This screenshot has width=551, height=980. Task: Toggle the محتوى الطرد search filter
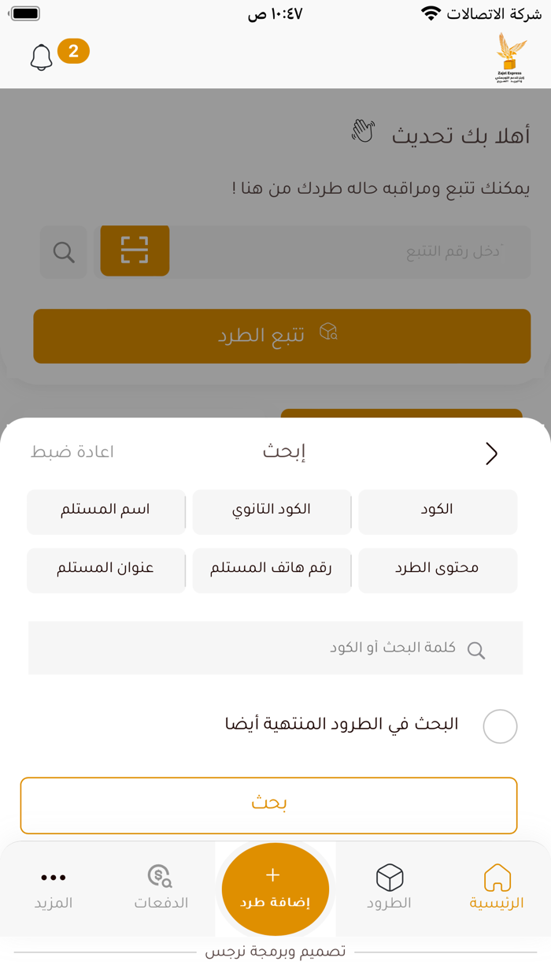click(438, 570)
